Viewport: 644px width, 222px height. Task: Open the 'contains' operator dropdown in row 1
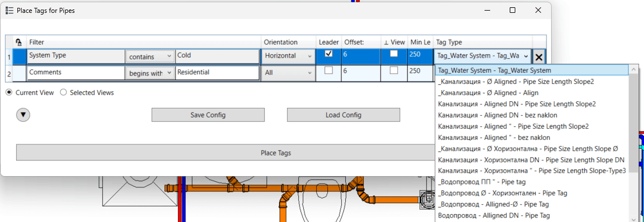(x=150, y=56)
